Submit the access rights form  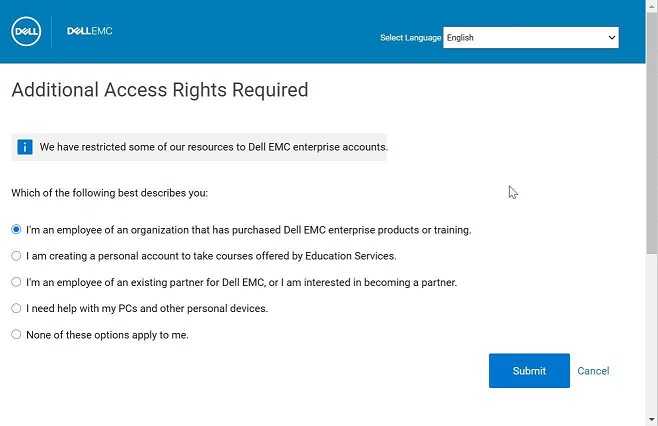[529, 371]
